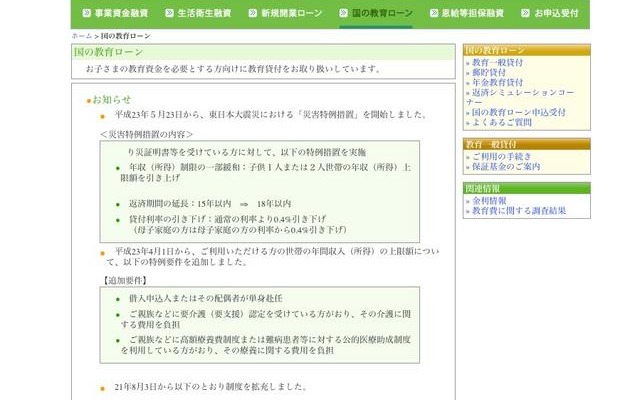The width and height of the screenshot is (640, 400).
Task: Click the arrow icon beside 恩給等担保融資
Action: [x=434, y=13]
